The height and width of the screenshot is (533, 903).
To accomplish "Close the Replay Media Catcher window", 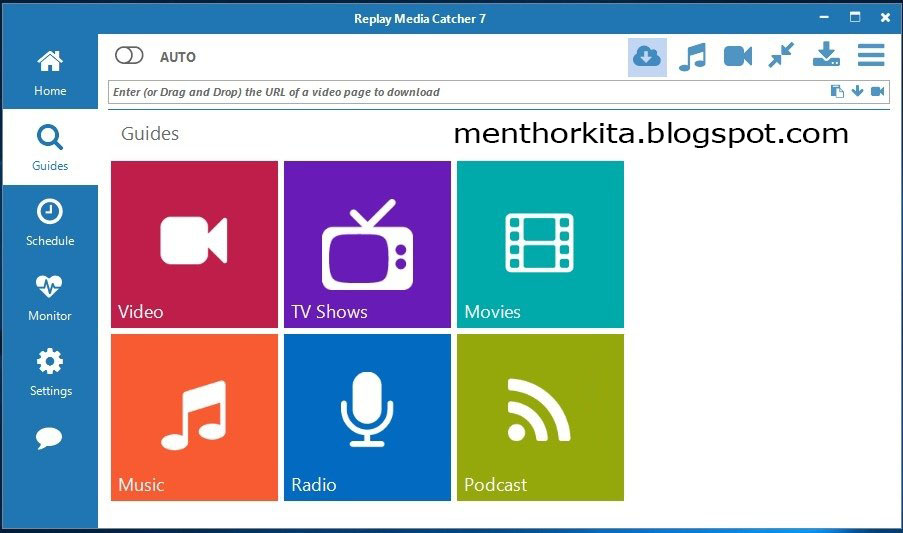I will tap(886, 18).
